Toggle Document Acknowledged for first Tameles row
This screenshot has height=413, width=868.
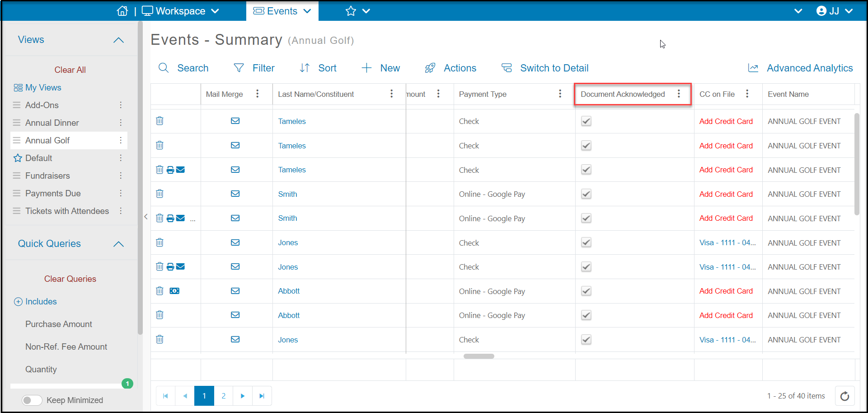pyautogui.click(x=586, y=121)
